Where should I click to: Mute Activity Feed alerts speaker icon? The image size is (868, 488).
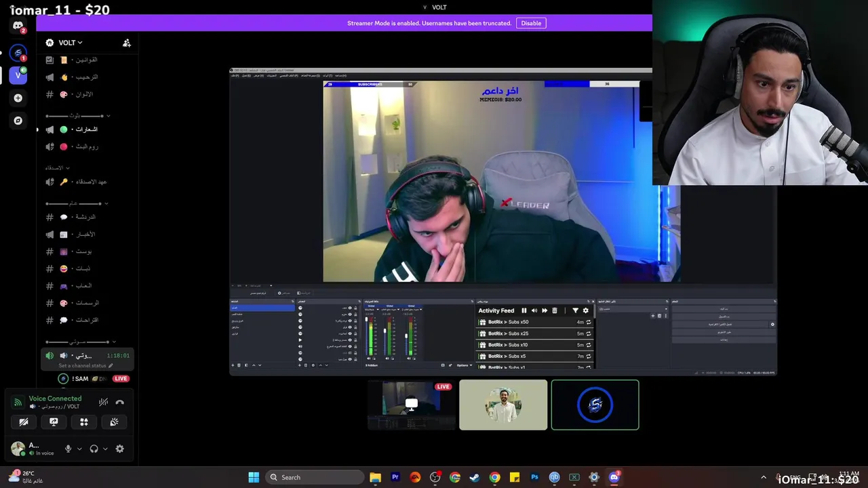[x=534, y=310]
